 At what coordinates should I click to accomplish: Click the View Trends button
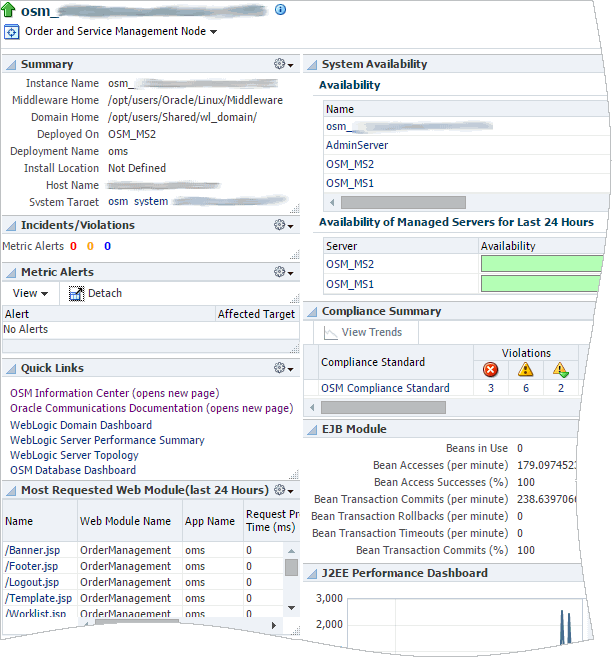pyautogui.click(x=363, y=332)
